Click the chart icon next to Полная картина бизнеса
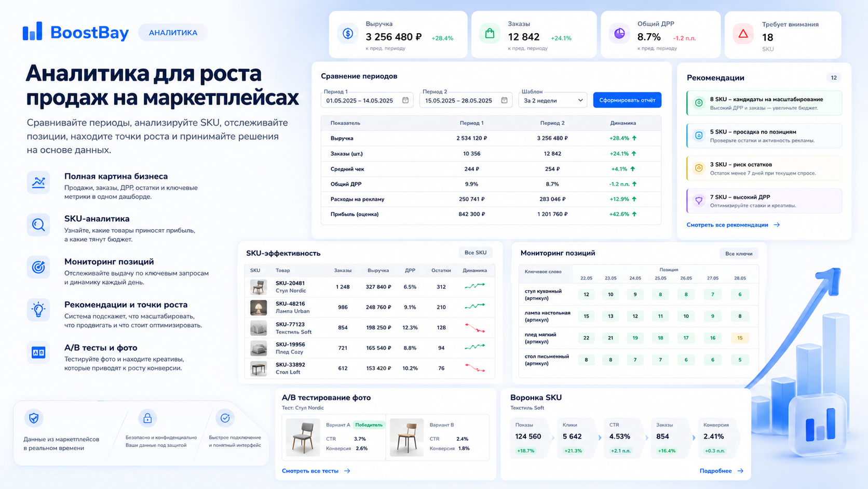Viewport: 868px width, 489px height. coord(38,182)
